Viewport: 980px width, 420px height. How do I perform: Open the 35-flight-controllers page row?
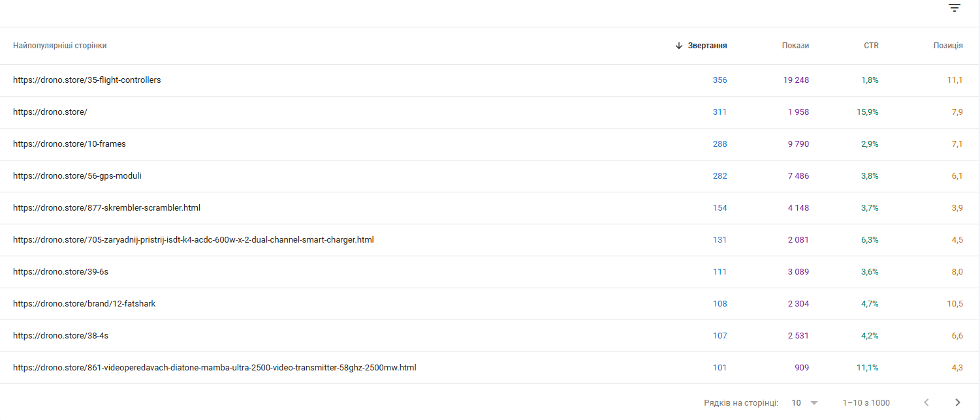[87, 80]
